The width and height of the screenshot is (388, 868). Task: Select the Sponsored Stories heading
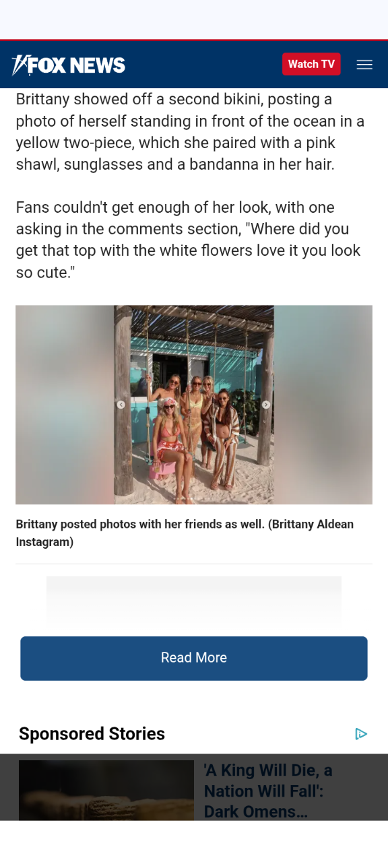click(x=92, y=733)
